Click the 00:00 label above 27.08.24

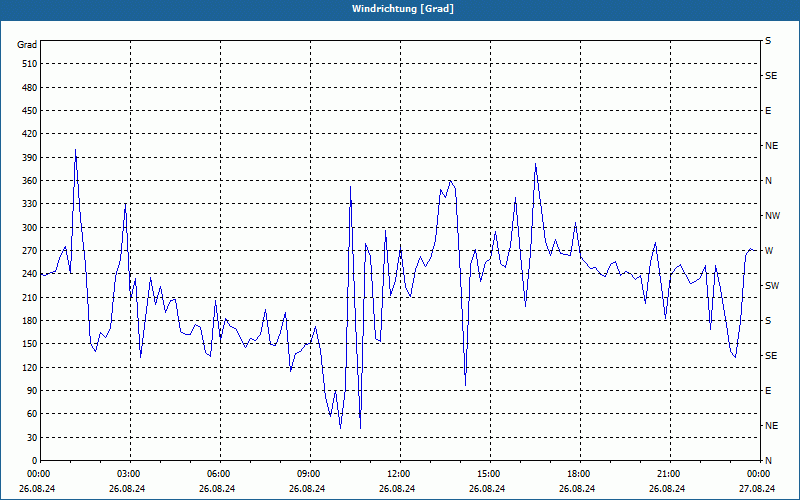(759, 474)
